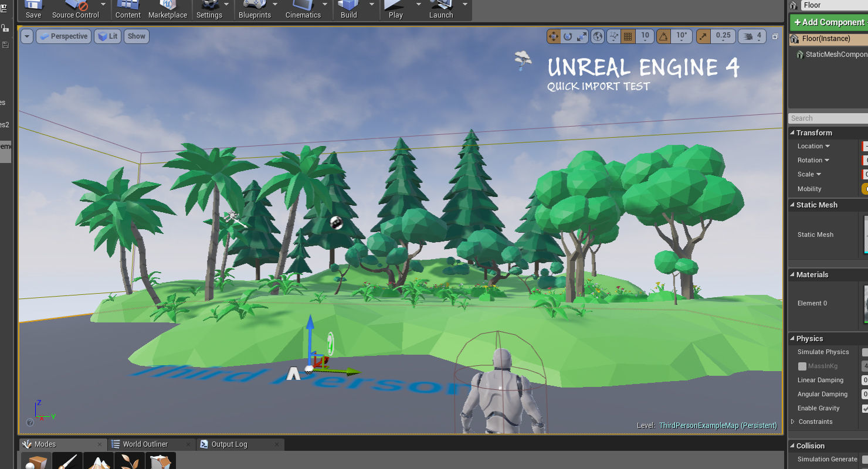Toggle Enable Gravity checkbox
This screenshot has height=469, width=868.
865,408
